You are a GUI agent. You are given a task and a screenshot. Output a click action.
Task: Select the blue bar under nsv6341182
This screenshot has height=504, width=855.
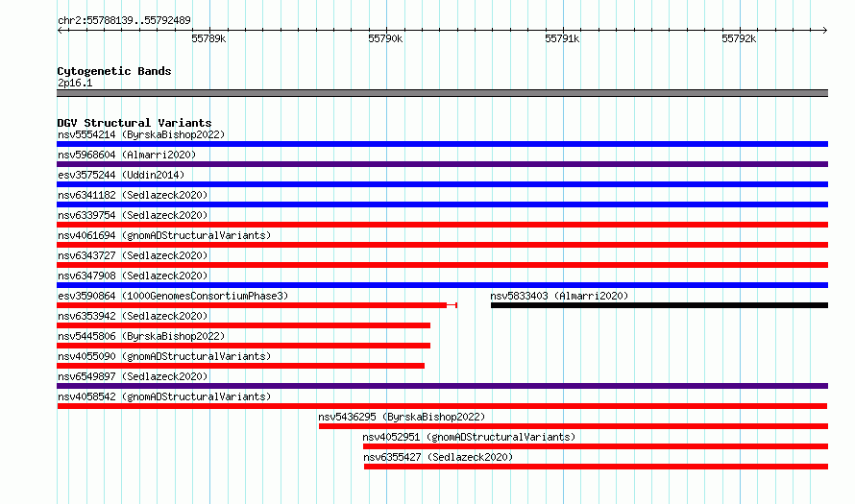[442, 204]
